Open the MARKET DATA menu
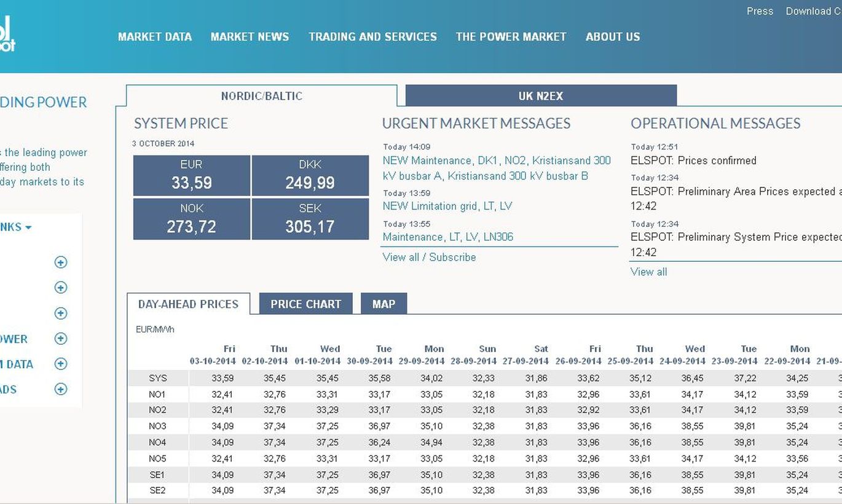This screenshot has height=504, width=842. pyautogui.click(x=155, y=37)
